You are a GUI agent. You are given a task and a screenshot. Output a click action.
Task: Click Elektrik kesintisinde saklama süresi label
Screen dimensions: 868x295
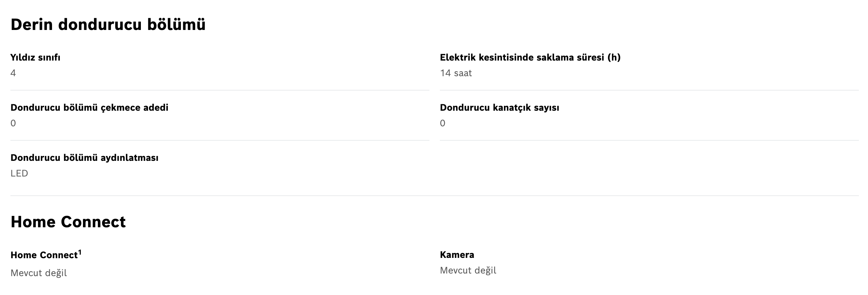click(x=530, y=58)
